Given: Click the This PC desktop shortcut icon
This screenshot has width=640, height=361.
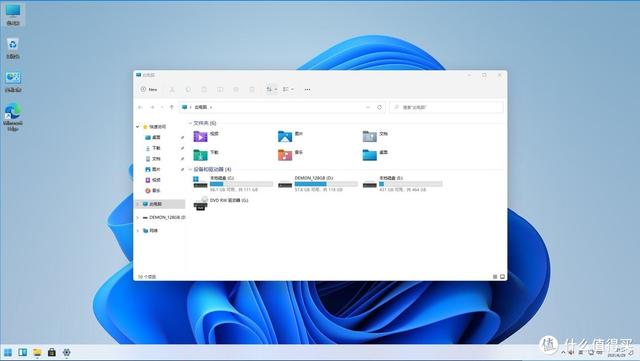Looking at the screenshot, I should (x=13, y=15).
